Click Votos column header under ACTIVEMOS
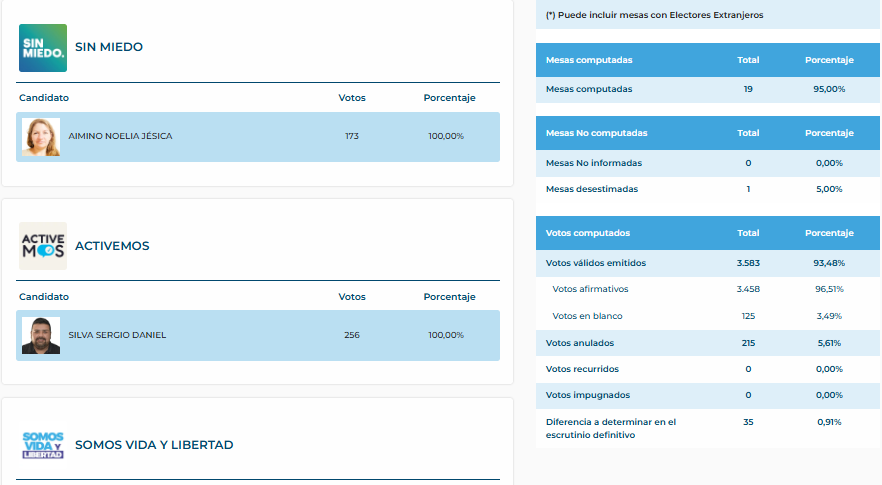Viewport: 882px width, 485px height. 352,297
